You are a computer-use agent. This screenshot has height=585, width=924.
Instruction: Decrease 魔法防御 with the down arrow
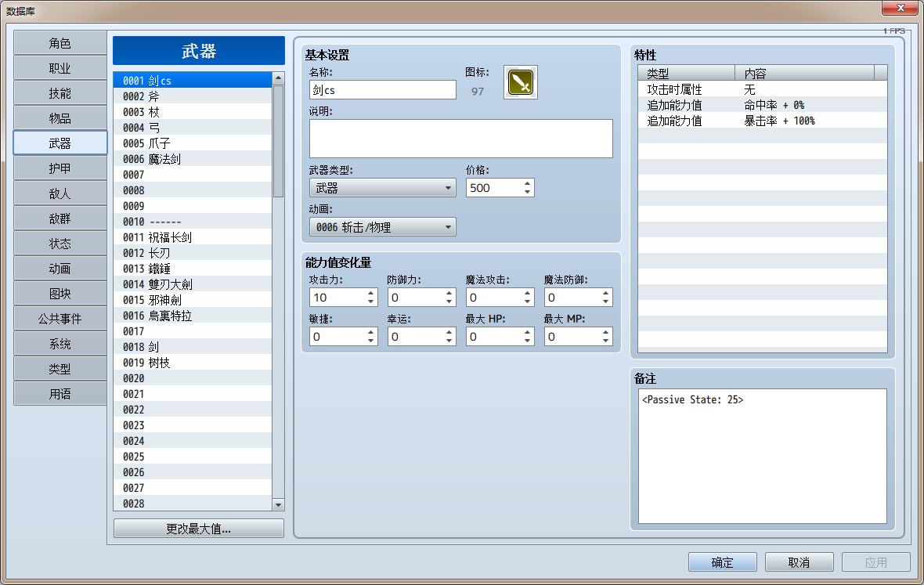pyautogui.click(x=606, y=302)
